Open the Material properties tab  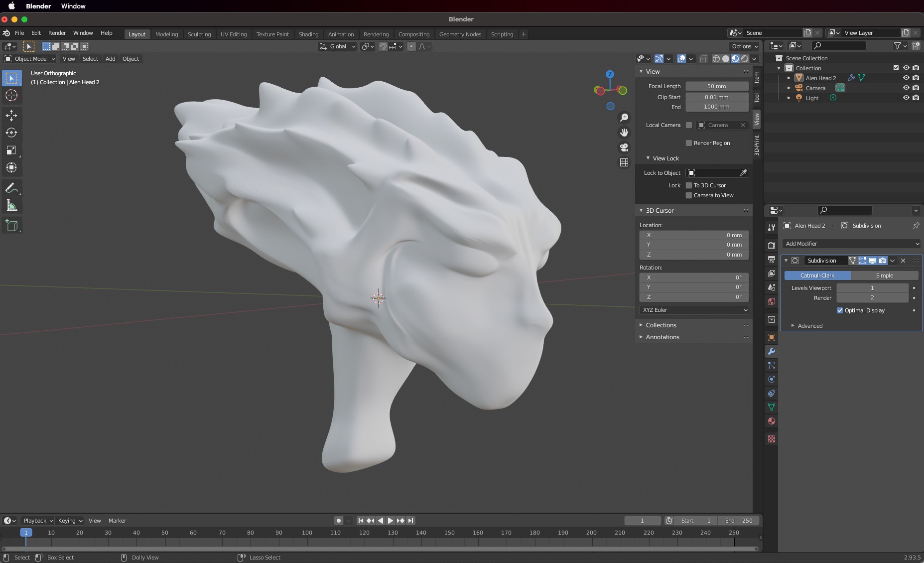click(772, 422)
